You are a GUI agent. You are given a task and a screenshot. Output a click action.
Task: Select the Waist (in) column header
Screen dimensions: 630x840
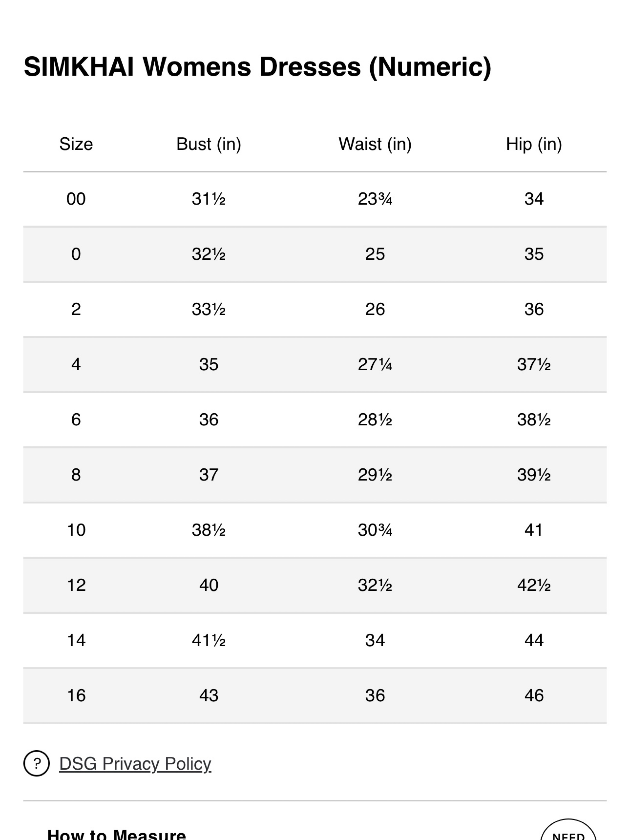tap(375, 144)
